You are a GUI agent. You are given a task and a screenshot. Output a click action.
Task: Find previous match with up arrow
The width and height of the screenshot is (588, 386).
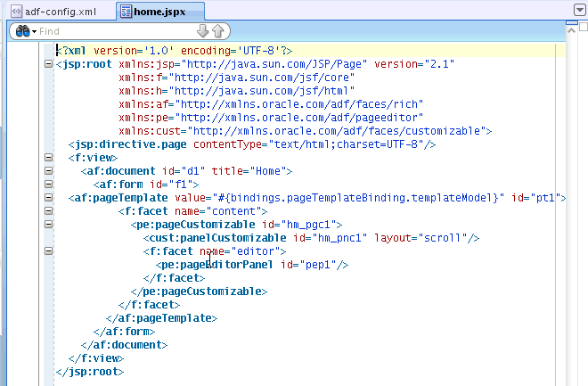click(x=218, y=31)
